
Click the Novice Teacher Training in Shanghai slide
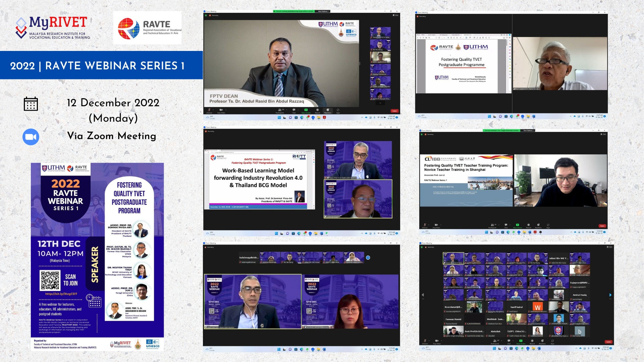tap(467, 180)
